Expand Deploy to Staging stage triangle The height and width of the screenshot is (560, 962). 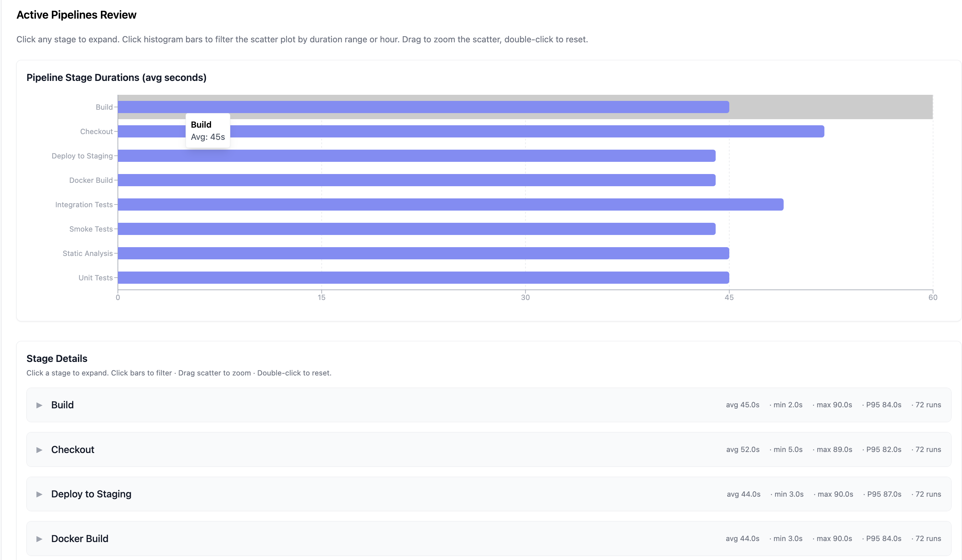tap(39, 494)
